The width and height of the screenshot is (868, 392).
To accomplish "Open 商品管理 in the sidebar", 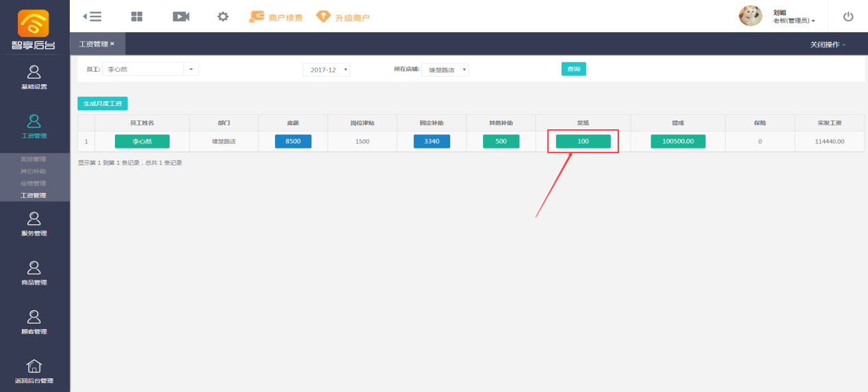I will point(34,274).
